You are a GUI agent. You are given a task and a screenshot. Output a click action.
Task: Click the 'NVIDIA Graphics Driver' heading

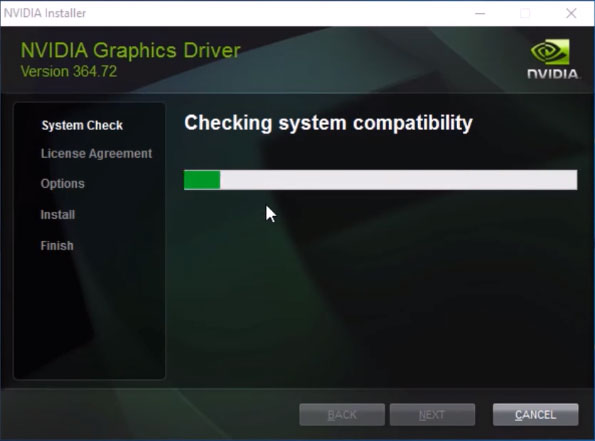(131, 50)
